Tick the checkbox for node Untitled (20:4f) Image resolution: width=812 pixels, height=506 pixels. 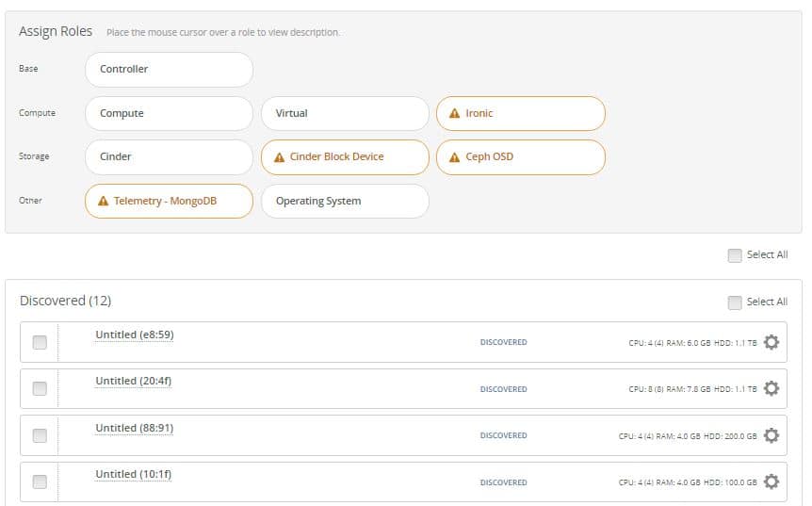[x=40, y=388]
